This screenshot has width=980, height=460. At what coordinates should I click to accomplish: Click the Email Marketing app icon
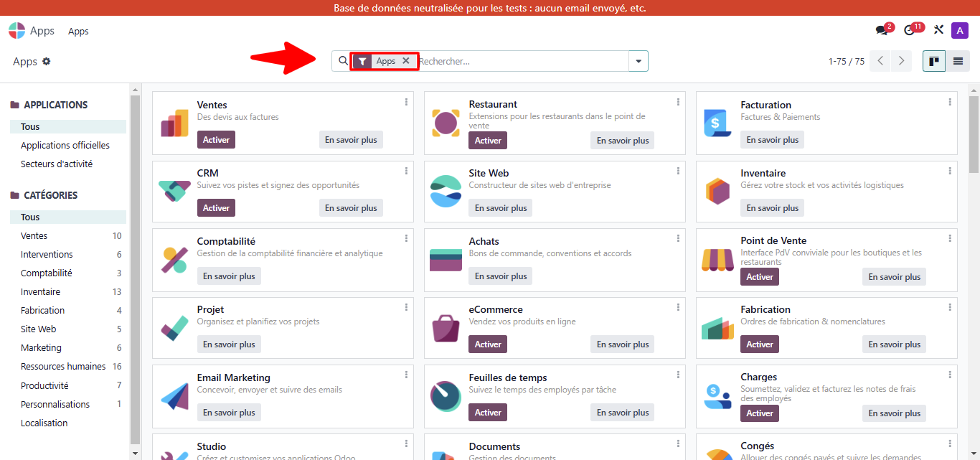click(x=174, y=395)
